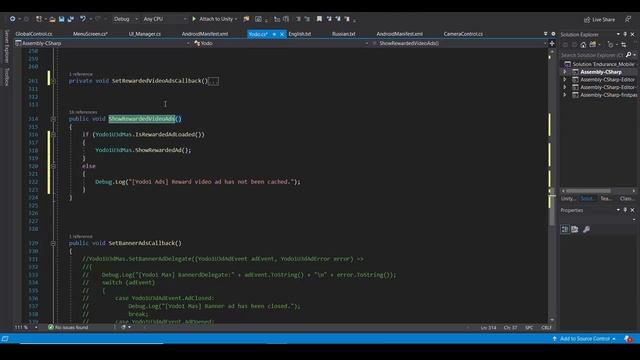This screenshot has width=640, height=360.
Task: Close the Yodo.cs tab
Action: click(x=282, y=34)
